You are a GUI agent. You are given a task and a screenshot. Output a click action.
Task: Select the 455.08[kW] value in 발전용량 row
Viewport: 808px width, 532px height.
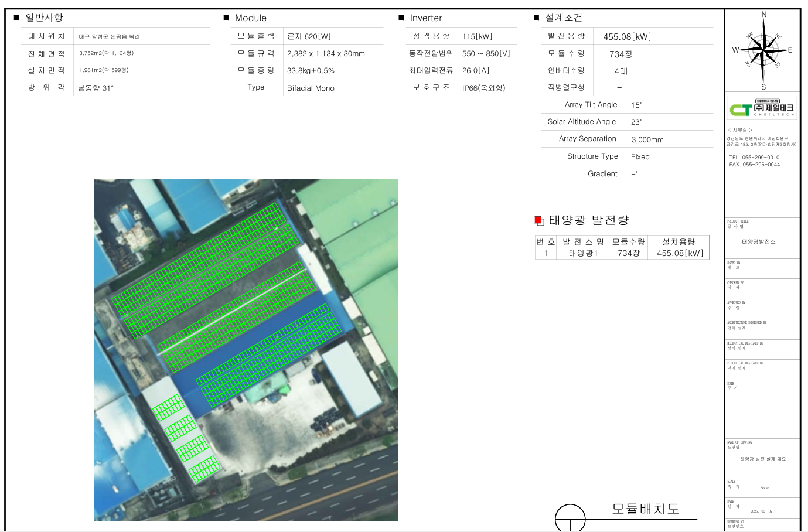(x=627, y=36)
